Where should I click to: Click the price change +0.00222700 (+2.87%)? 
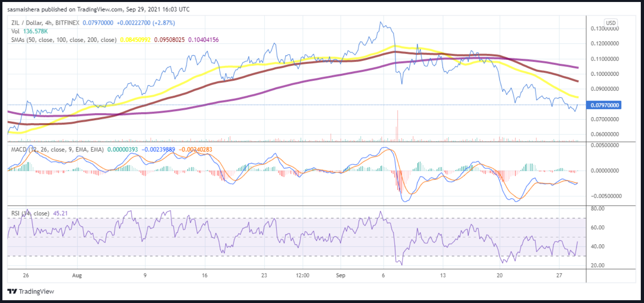146,23
